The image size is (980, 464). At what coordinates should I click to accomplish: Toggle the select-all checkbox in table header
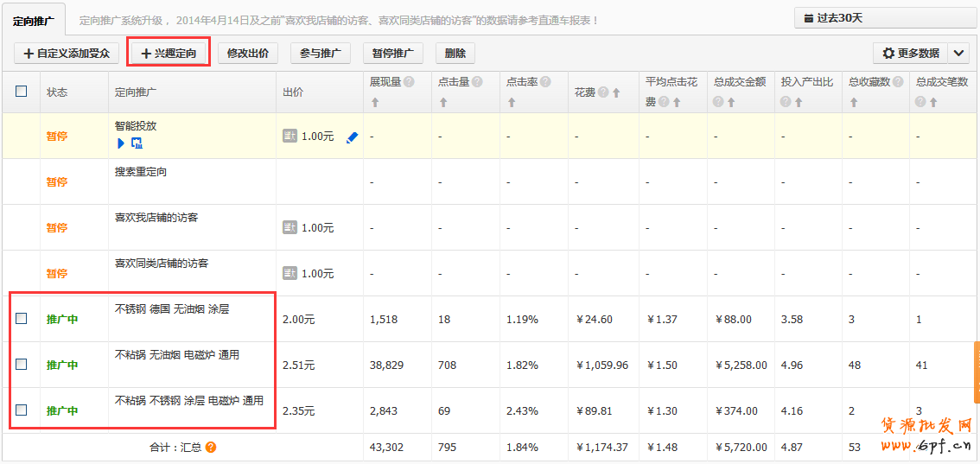(x=22, y=91)
